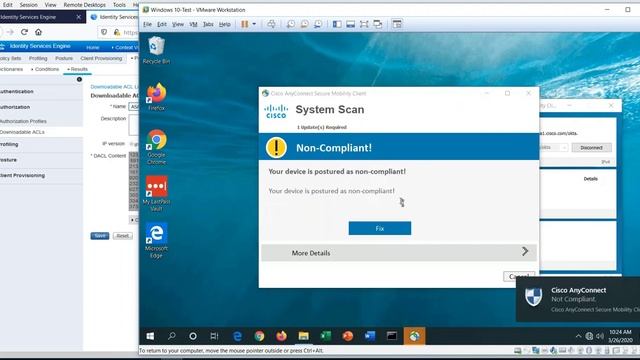Open Word from the taskbar
Viewport: 640px width, 360px height.
coord(370,336)
